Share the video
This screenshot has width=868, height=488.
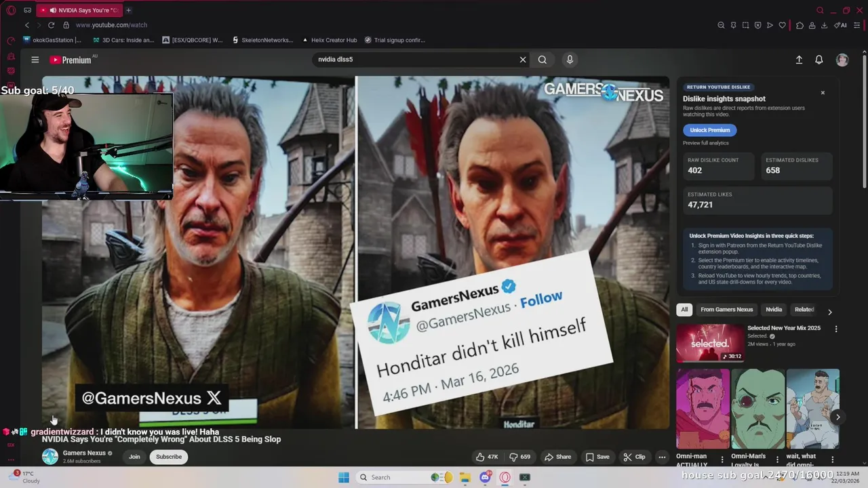pos(558,457)
